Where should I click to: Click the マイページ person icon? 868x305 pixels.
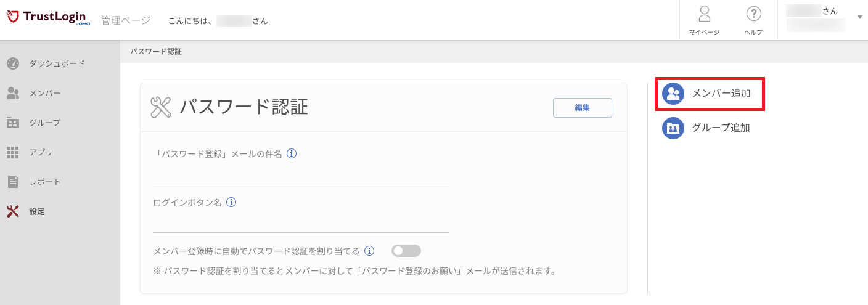(x=704, y=14)
